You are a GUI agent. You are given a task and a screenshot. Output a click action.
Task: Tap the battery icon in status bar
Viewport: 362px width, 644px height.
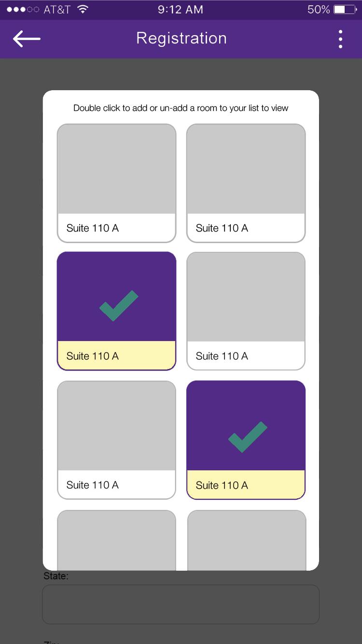tap(345, 10)
